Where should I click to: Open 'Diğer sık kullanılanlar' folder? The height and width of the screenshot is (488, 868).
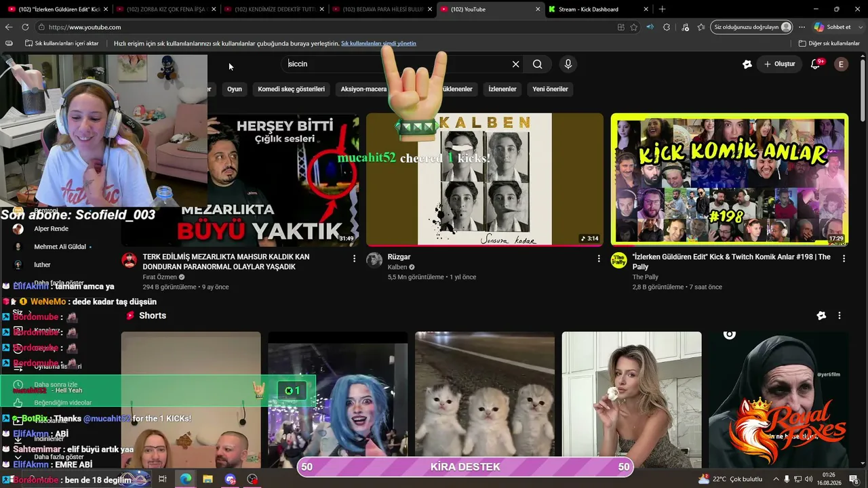pyautogui.click(x=829, y=43)
